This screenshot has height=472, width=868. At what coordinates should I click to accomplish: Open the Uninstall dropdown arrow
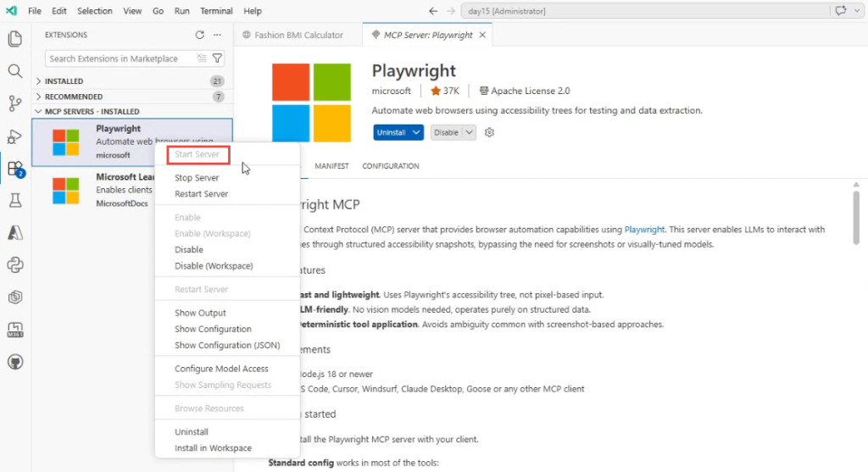point(416,132)
